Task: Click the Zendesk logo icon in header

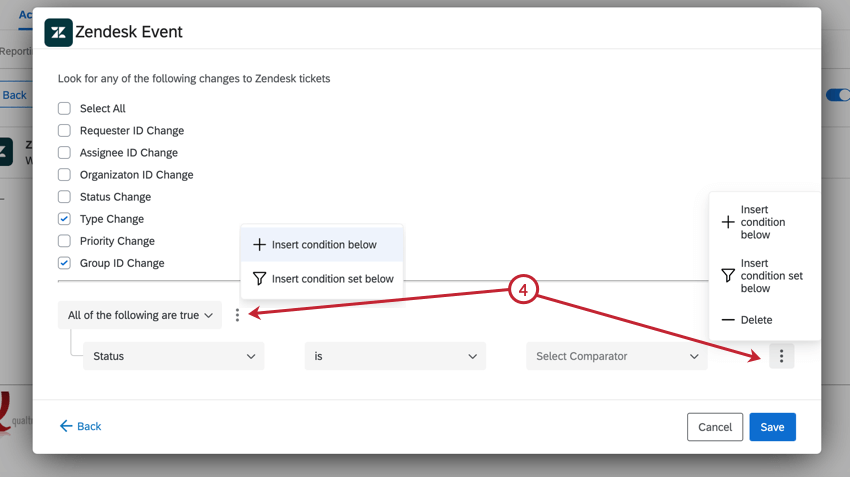Action: pyautogui.click(x=58, y=32)
